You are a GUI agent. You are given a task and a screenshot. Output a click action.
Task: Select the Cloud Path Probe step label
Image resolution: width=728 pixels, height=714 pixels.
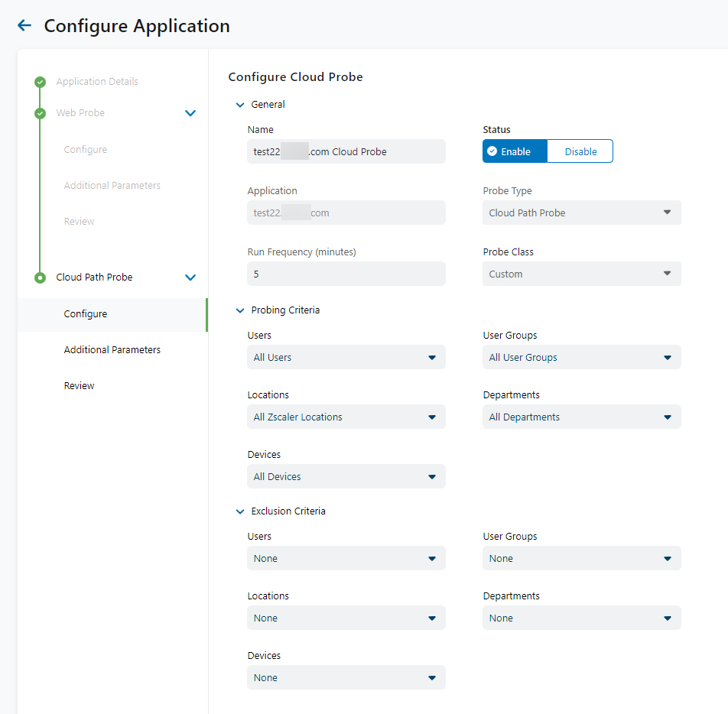(x=94, y=277)
